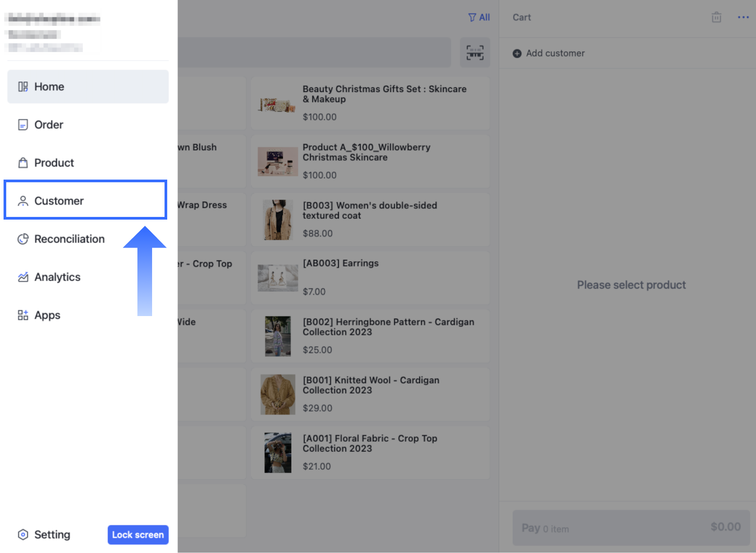Open the Product menu item
The image size is (756, 553).
[88, 163]
